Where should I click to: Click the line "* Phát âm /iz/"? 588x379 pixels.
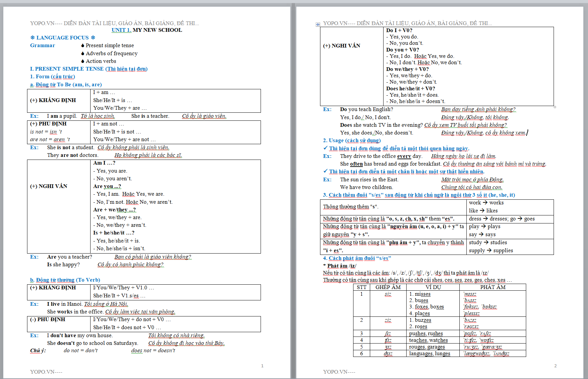tap(340, 266)
